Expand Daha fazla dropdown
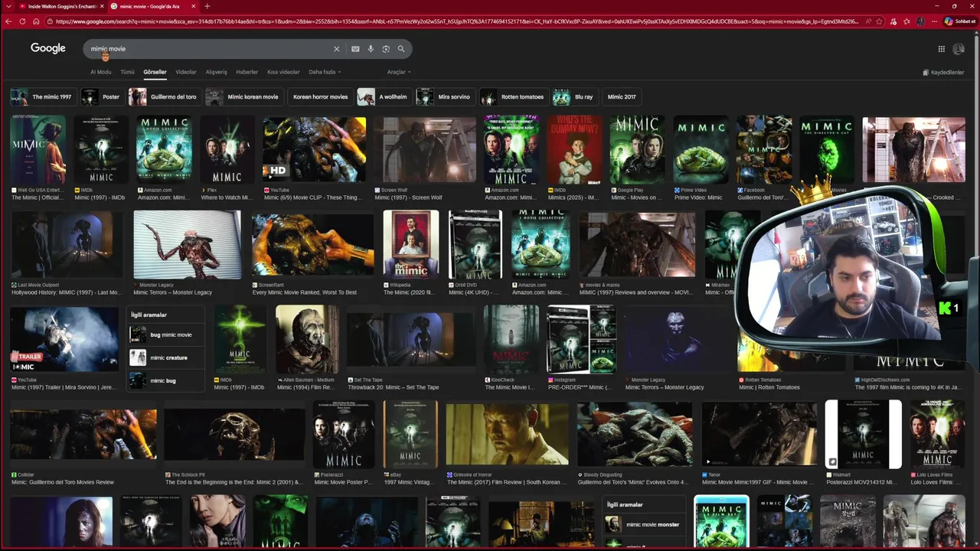The image size is (980, 551). pos(325,72)
